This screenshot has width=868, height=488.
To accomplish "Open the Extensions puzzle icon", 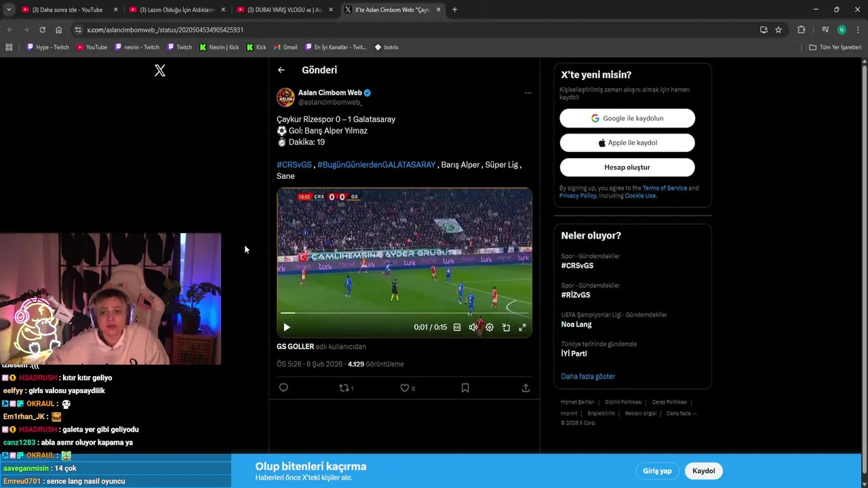I will click(x=801, y=30).
